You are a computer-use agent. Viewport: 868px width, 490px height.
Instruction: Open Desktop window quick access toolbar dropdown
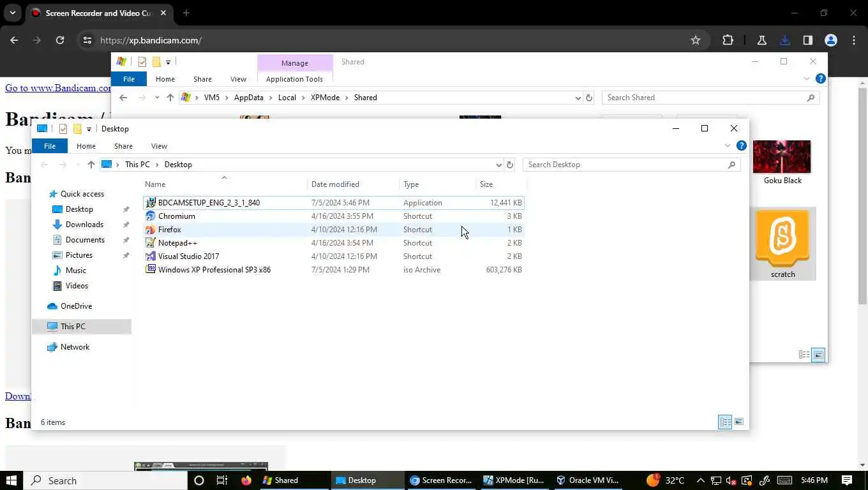click(89, 129)
